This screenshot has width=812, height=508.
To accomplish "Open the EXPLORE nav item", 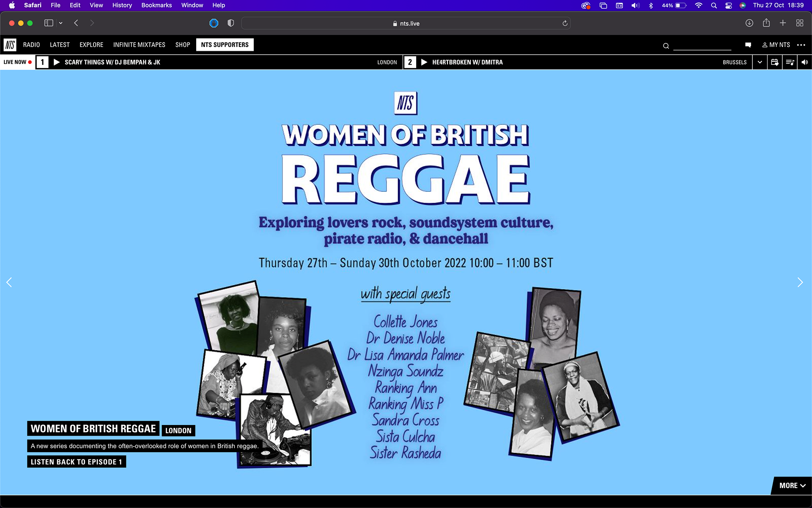I will click(x=91, y=45).
